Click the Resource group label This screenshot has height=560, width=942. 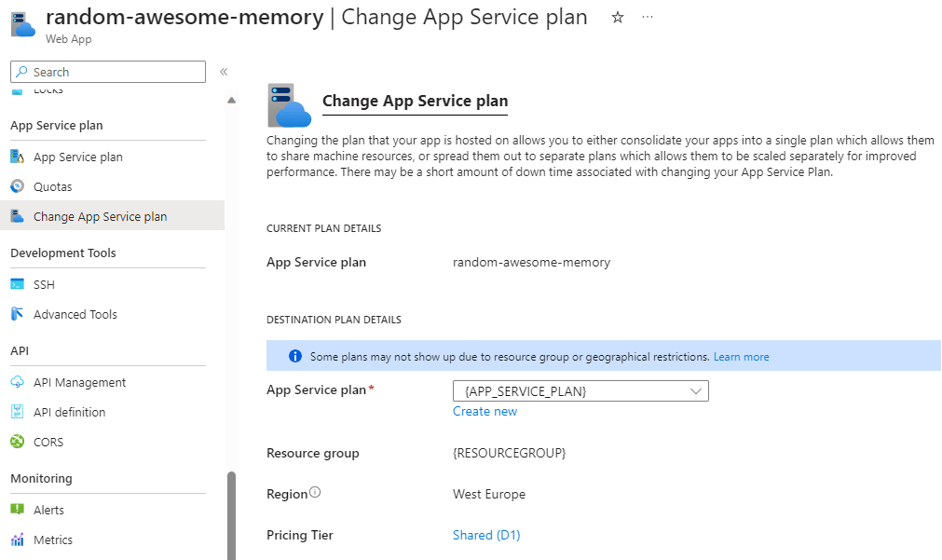[313, 453]
